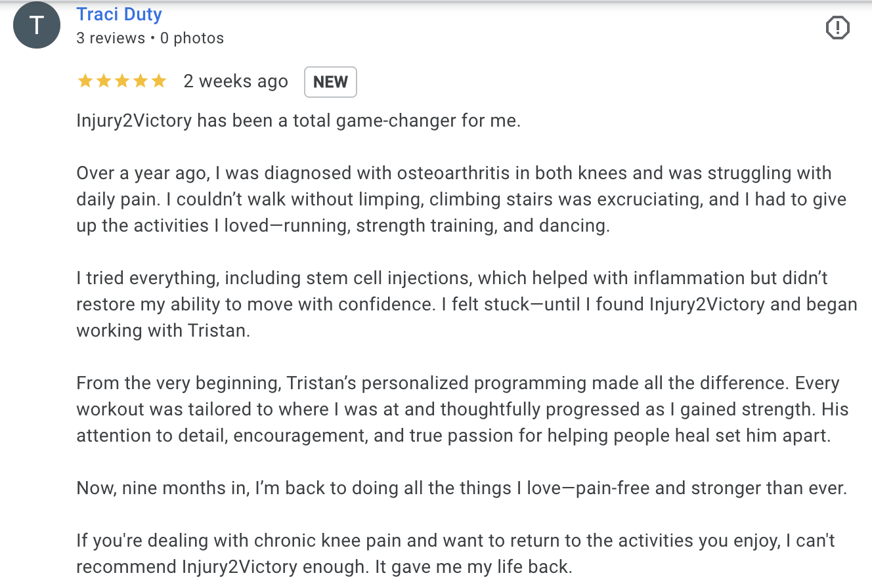Image resolution: width=872 pixels, height=588 pixels.
Task: Click the line "working with Tristan."
Action: point(163,331)
